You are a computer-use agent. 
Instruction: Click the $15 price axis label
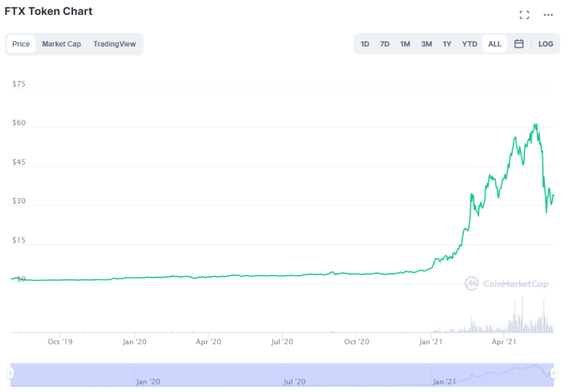pos(19,240)
